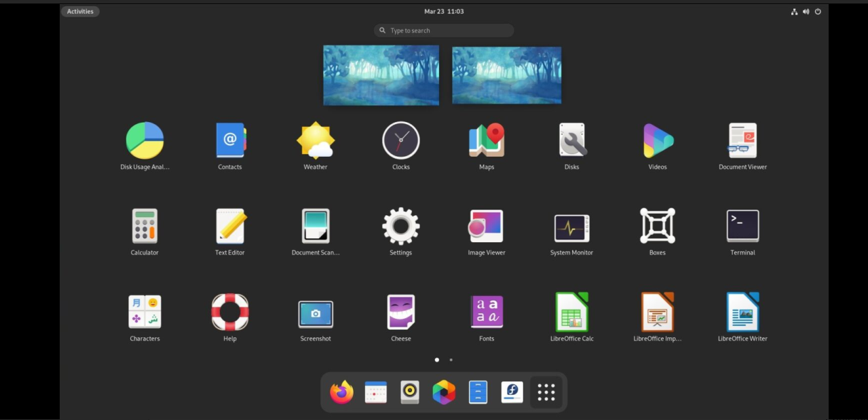Open the colorful hexagon Photos dock icon
This screenshot has width=868, height=420.
tap(444, 392)
